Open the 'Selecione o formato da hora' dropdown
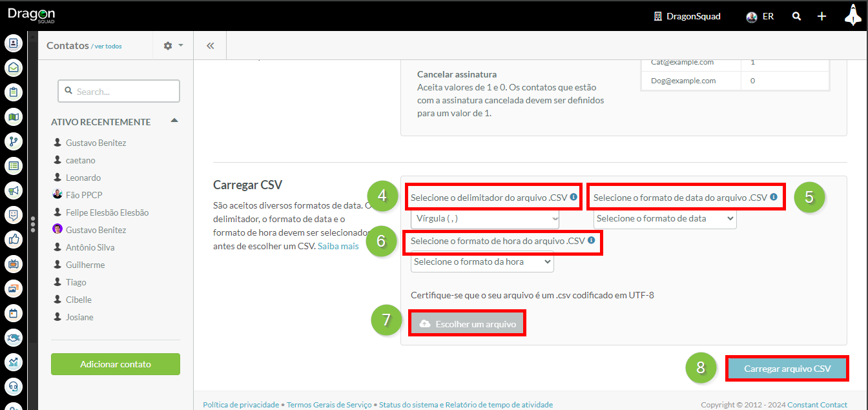This screenshot has width=868, height=410. click(482, 262)
